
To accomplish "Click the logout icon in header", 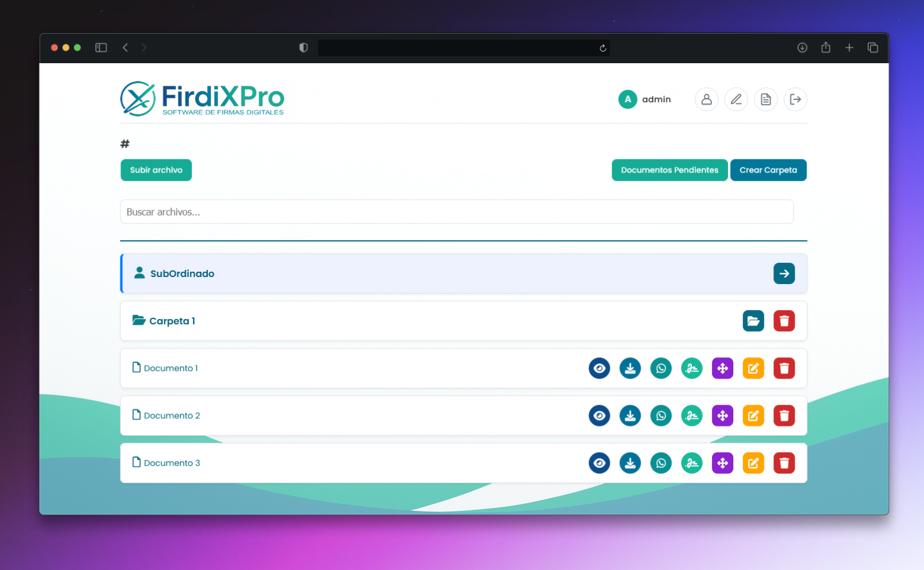I will click(795, 99).
